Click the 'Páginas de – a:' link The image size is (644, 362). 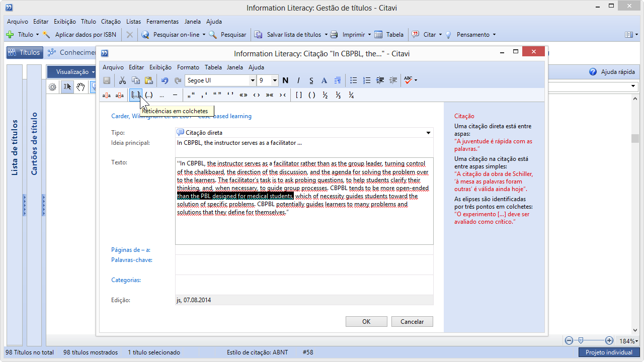tap(131, 250)
